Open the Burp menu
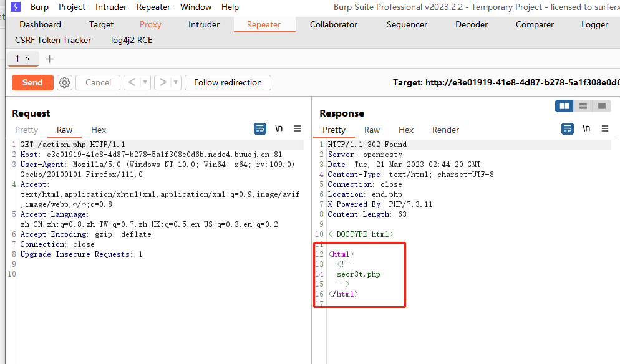 coord(39,7)
